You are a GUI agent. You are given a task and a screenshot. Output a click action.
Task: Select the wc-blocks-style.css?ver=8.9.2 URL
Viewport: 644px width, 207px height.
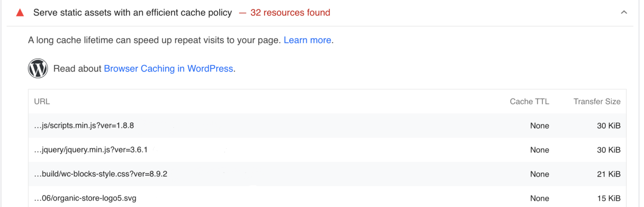click(101, 174)
